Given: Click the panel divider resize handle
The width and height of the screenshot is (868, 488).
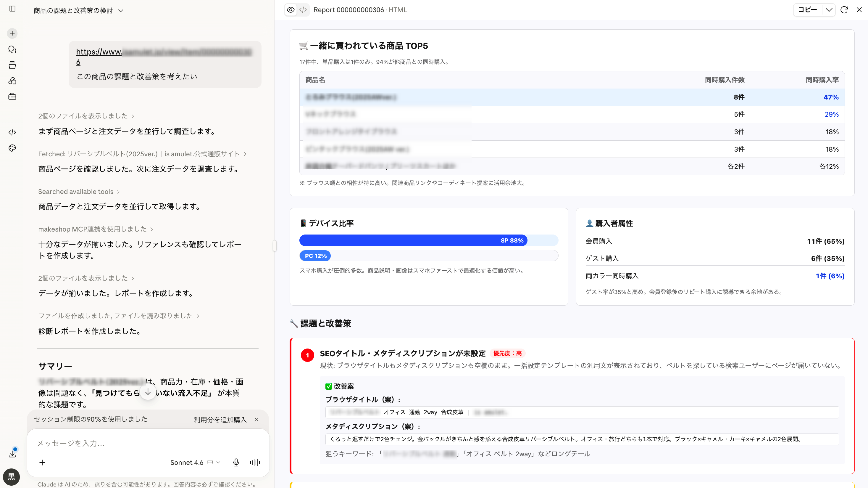Looking at the screenshot, I should 275,245.
